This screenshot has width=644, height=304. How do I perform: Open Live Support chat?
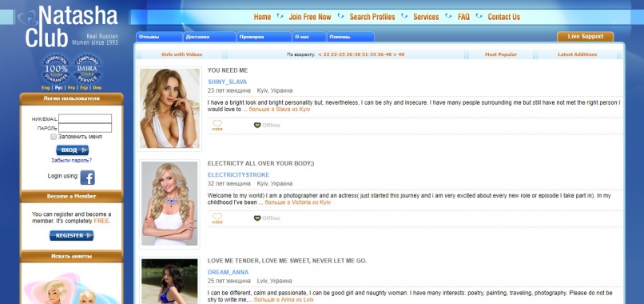[585, 37]
